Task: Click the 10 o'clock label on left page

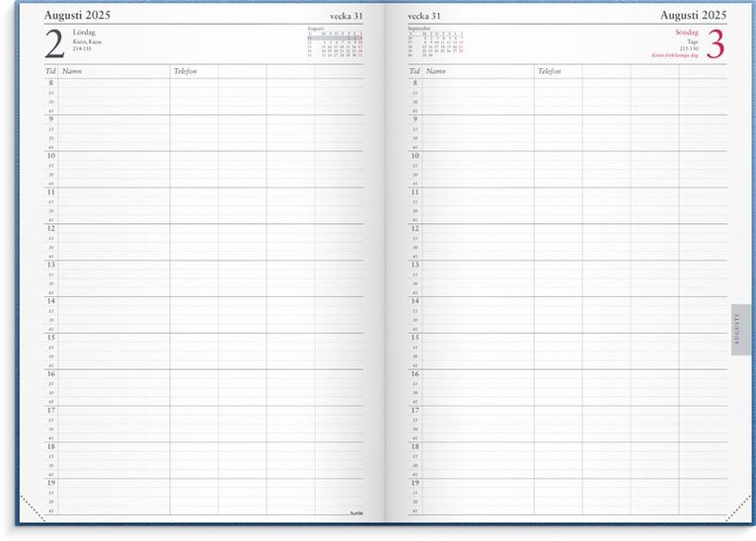Action: click(x=50, y=156)
